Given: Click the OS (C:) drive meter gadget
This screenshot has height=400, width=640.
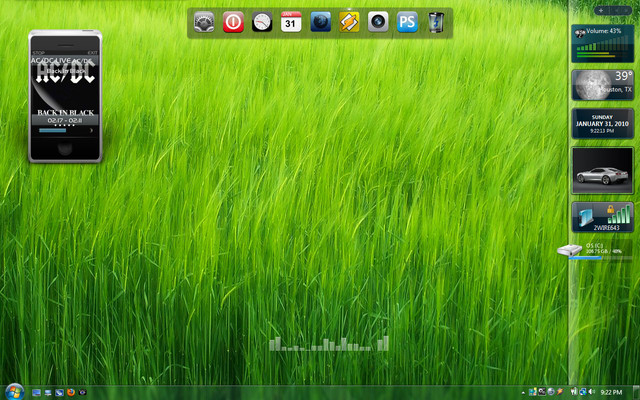Looking at the screenshot, I should [x=595, y=250].
